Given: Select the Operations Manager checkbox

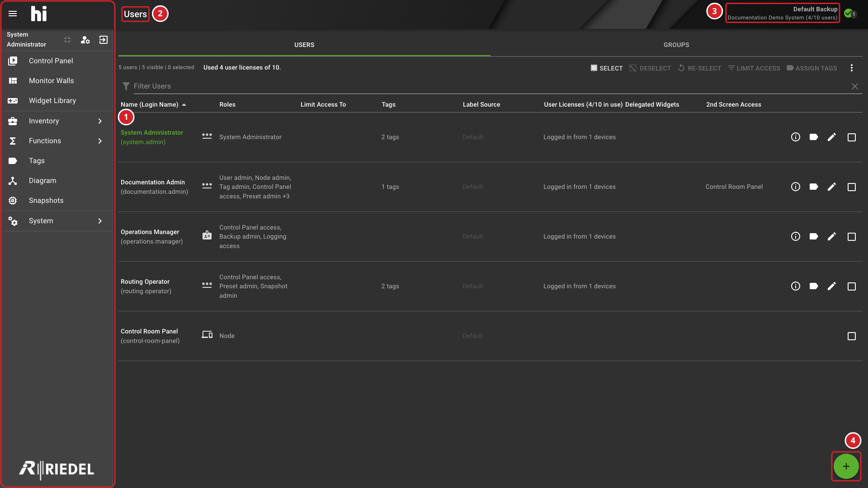Looking at the screenshot, I should (851, 236).
